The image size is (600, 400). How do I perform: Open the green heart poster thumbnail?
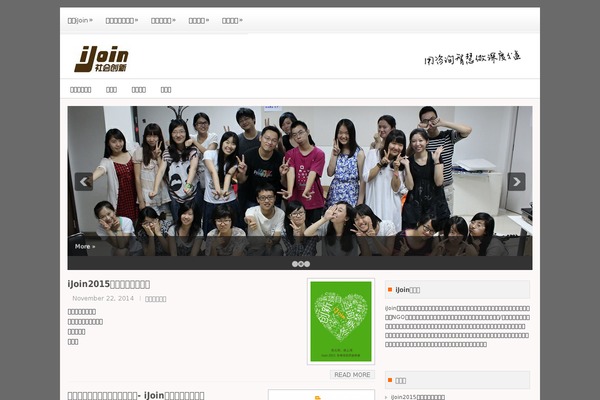[x=341, y=321]
